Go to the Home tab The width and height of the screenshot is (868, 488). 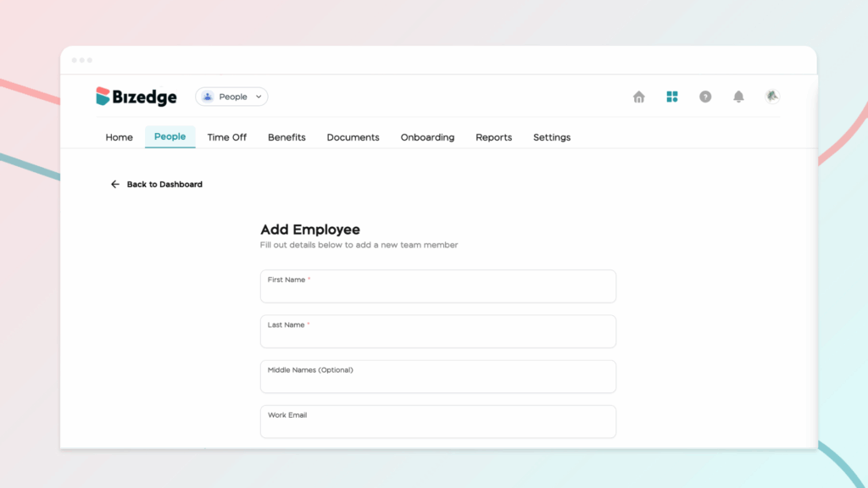(x=119, y=137)
